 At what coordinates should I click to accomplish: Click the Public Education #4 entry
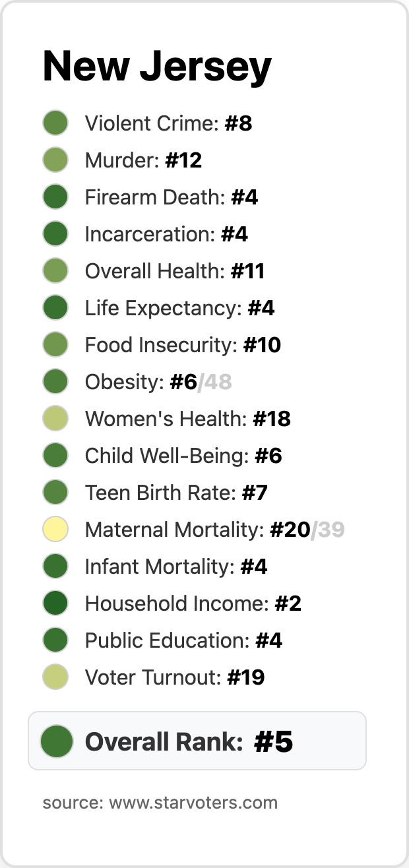click(183, 640)
